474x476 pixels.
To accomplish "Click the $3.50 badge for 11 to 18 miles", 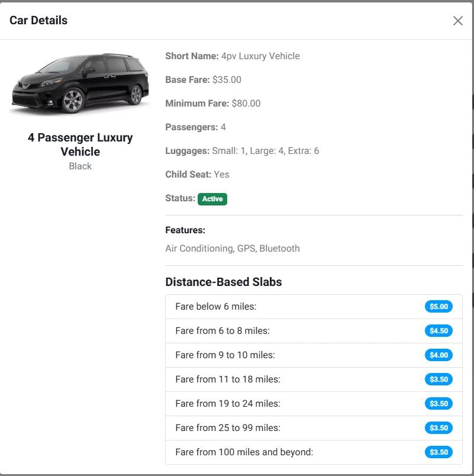I will 438,379.
